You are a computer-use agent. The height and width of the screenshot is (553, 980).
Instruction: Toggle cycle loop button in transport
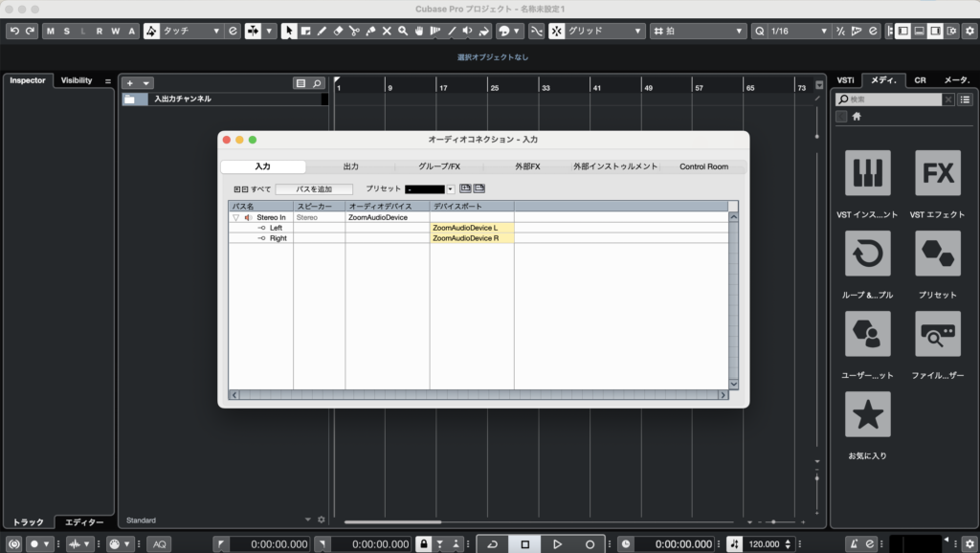click(x=492, y=543)
